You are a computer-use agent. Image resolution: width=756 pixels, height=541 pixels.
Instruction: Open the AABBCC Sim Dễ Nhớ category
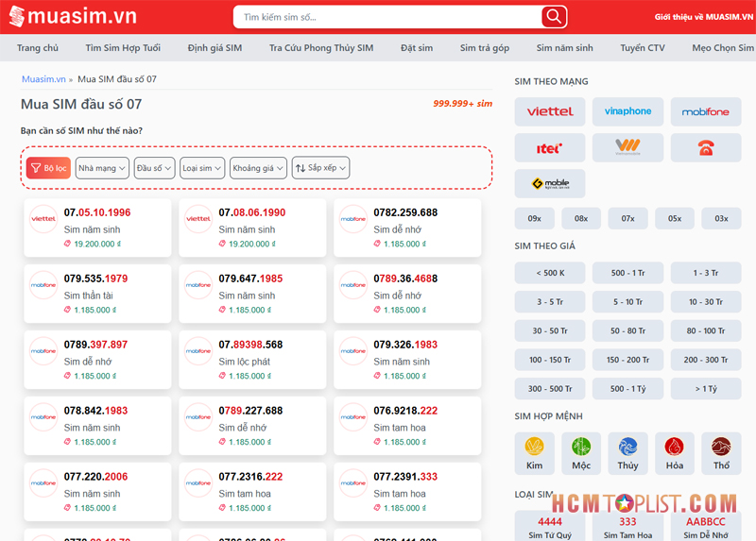click(706, 528)
